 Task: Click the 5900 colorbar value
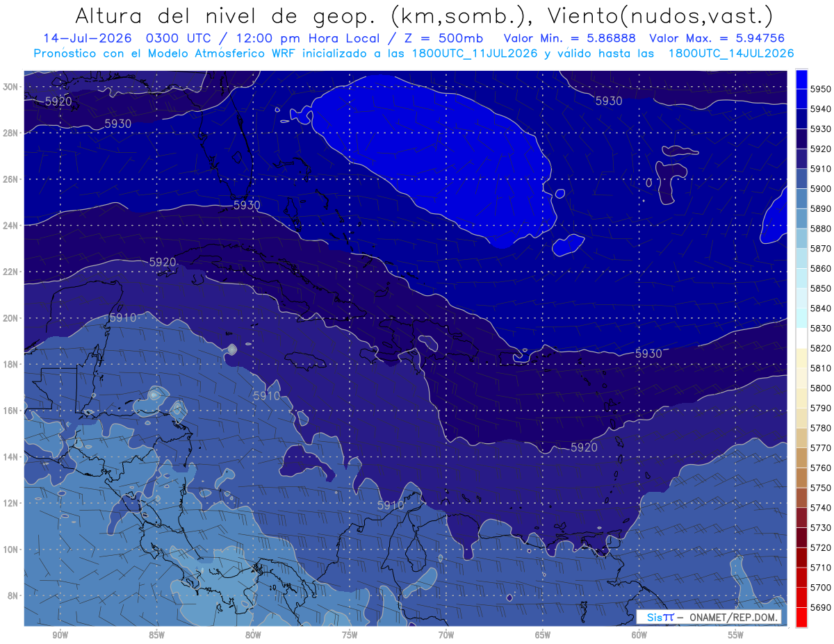point(821,188)
